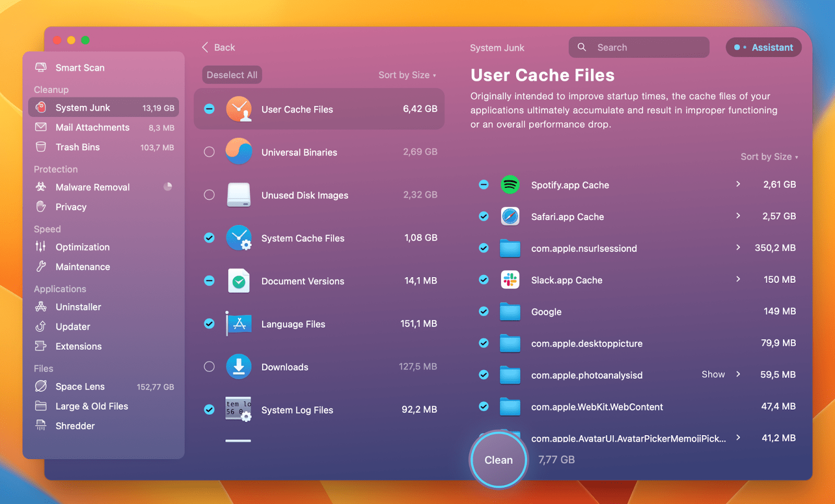Expand the com.apple.AvatarUI row chevron
835x504 pixels.
coord(738,437)
